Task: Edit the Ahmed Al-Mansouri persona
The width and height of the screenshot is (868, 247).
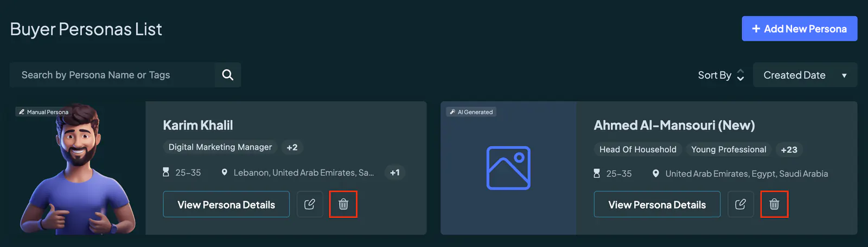Action: (741, 204)
